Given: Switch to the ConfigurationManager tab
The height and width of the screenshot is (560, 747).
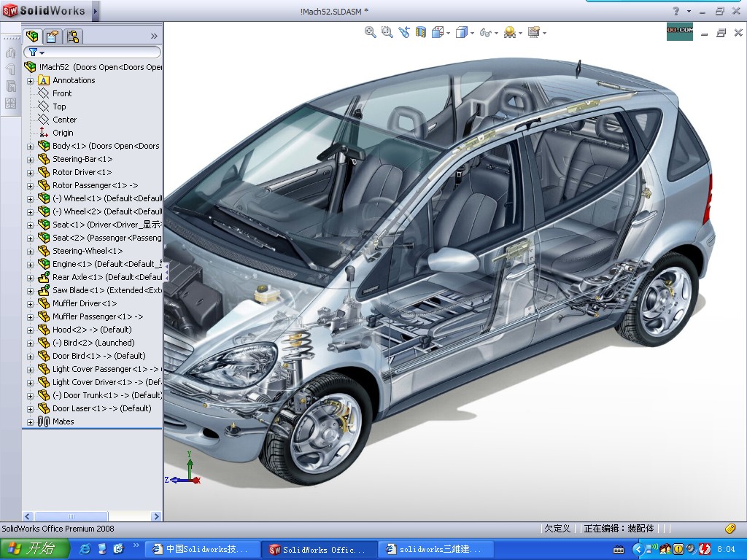Looking at the screenshot, I should pyautogui.click(x=73, y=36).
